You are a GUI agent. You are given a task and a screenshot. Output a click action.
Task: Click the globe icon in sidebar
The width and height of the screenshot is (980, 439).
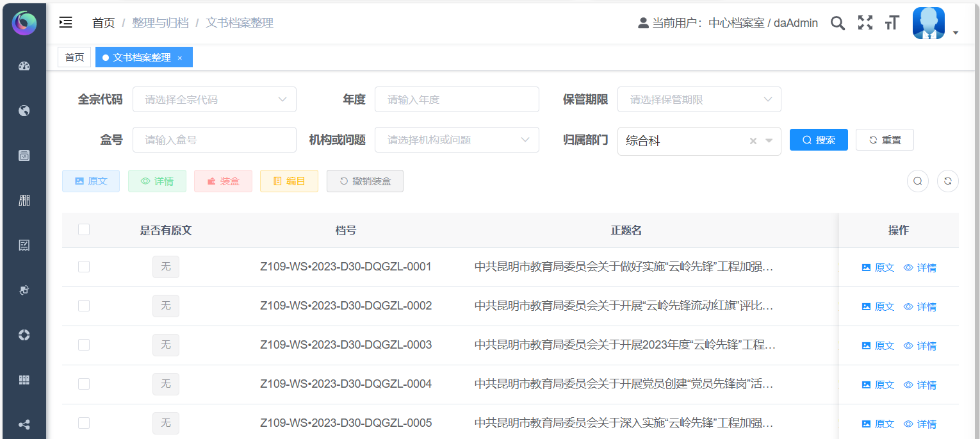[24, 111]
